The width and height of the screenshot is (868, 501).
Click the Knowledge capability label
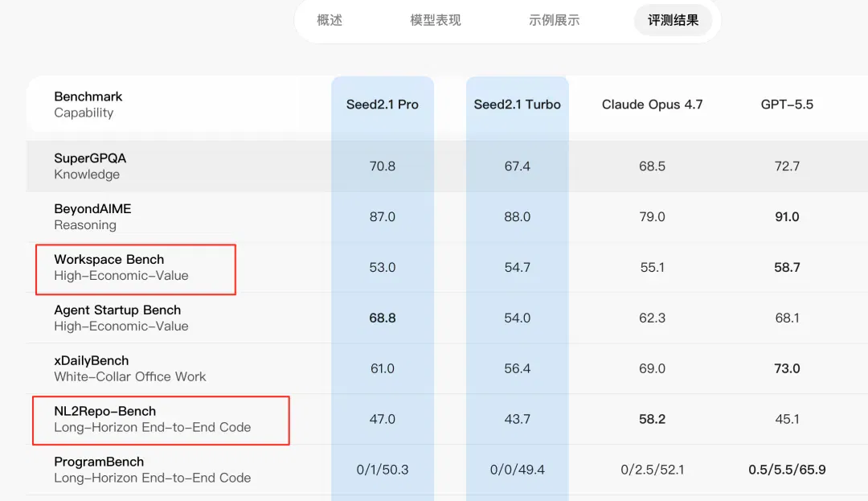coord(87,175)
